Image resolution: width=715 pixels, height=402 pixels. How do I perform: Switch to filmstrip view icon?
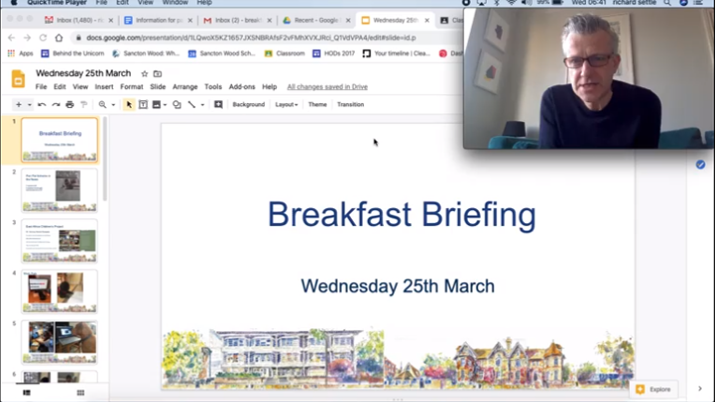(26, 392)
